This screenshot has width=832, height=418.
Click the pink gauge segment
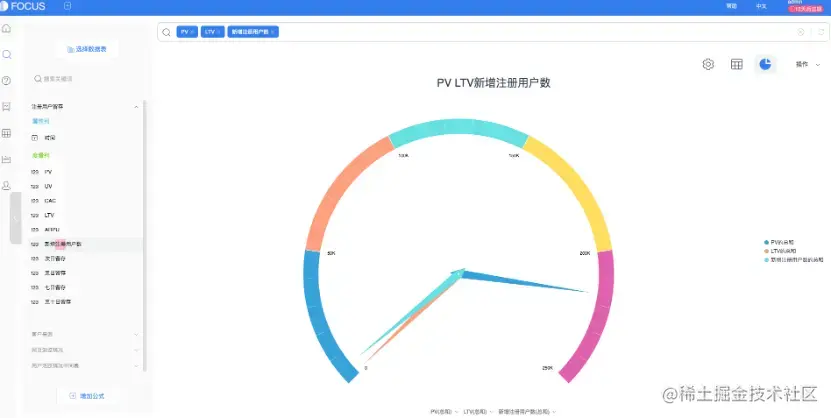click(x=599, y=318)
